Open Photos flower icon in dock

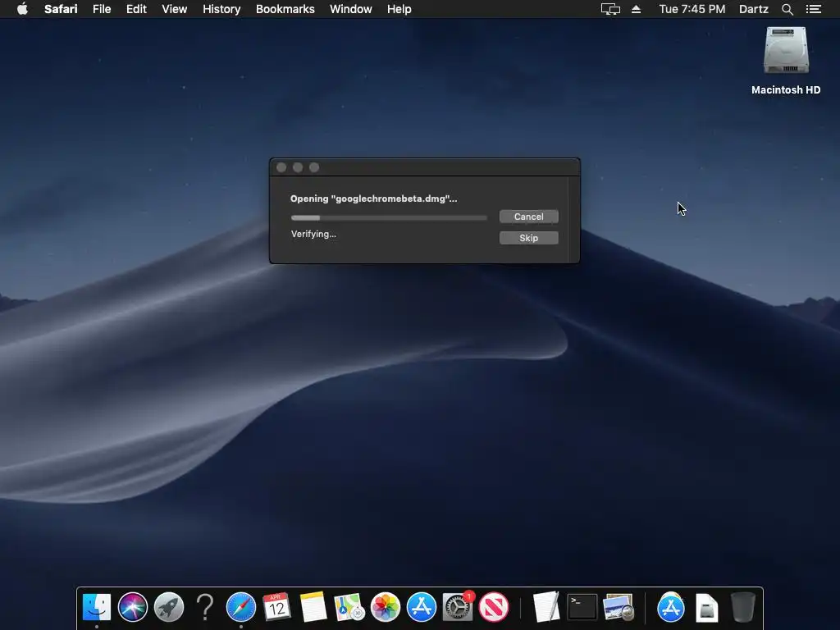pos(386,607)
